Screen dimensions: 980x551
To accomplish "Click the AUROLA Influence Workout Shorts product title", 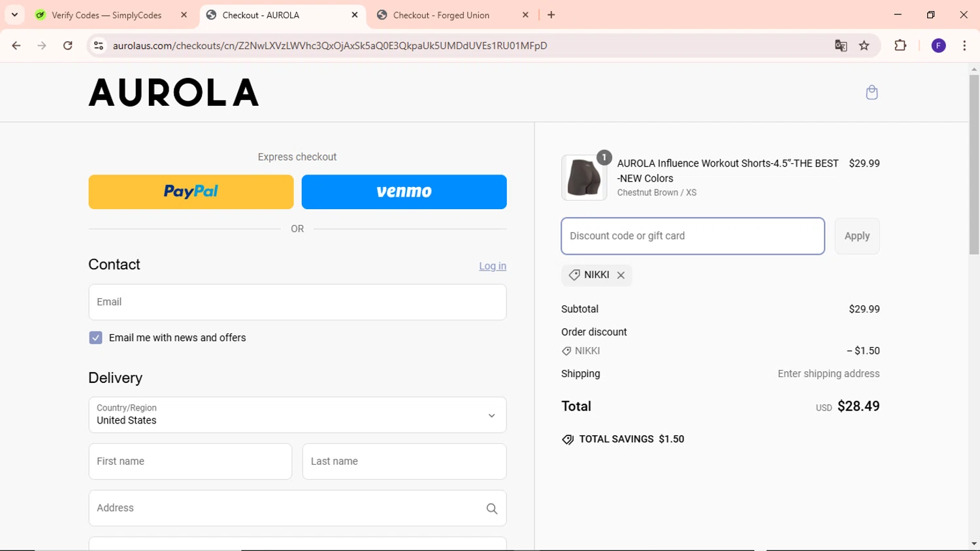I will pos(728,171).
